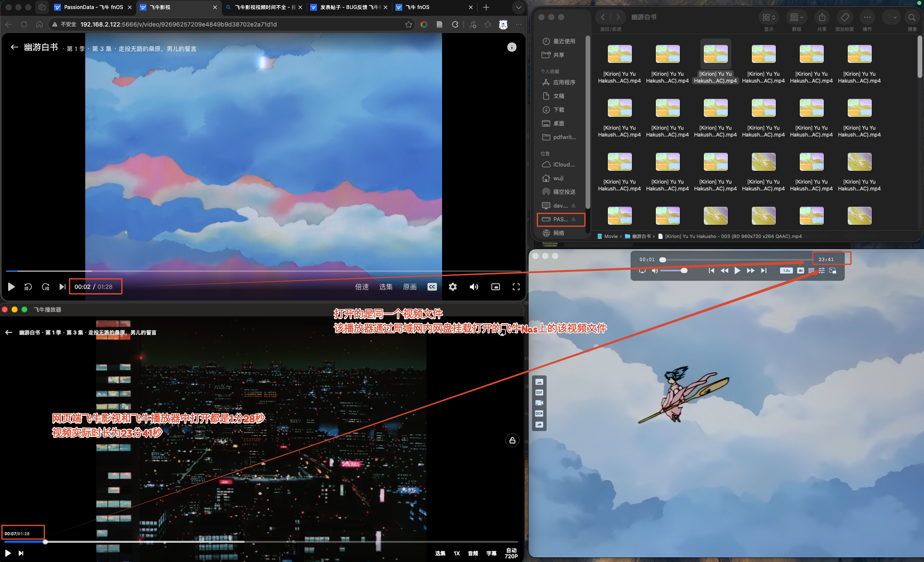Enter fullscreen in the web player
This screenshot has width=924, height=562.
[x=516, y=287]
